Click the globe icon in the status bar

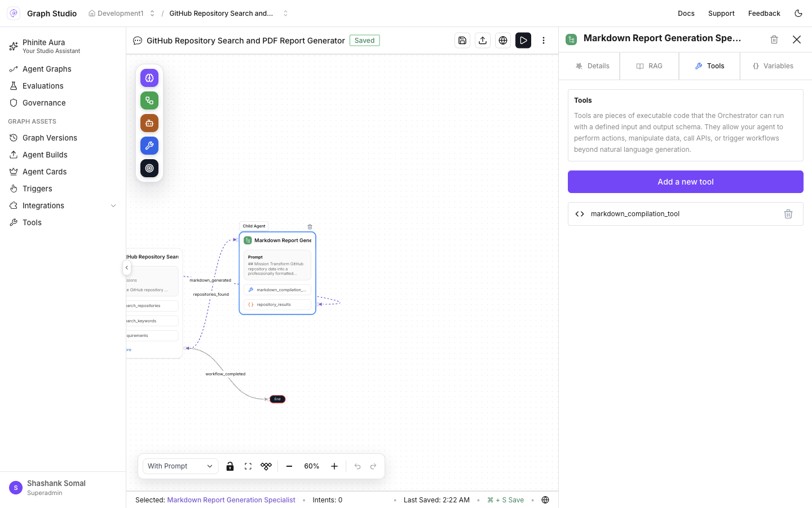coord(545,500)
